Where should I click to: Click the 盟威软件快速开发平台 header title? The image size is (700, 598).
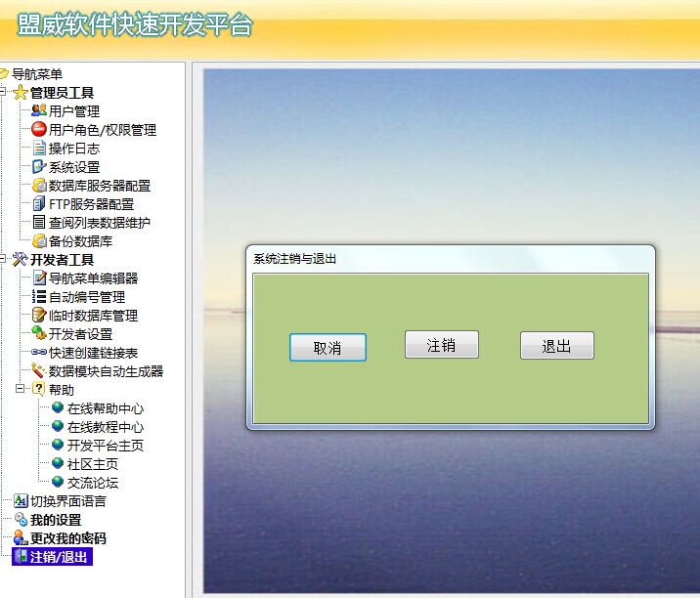135,24
